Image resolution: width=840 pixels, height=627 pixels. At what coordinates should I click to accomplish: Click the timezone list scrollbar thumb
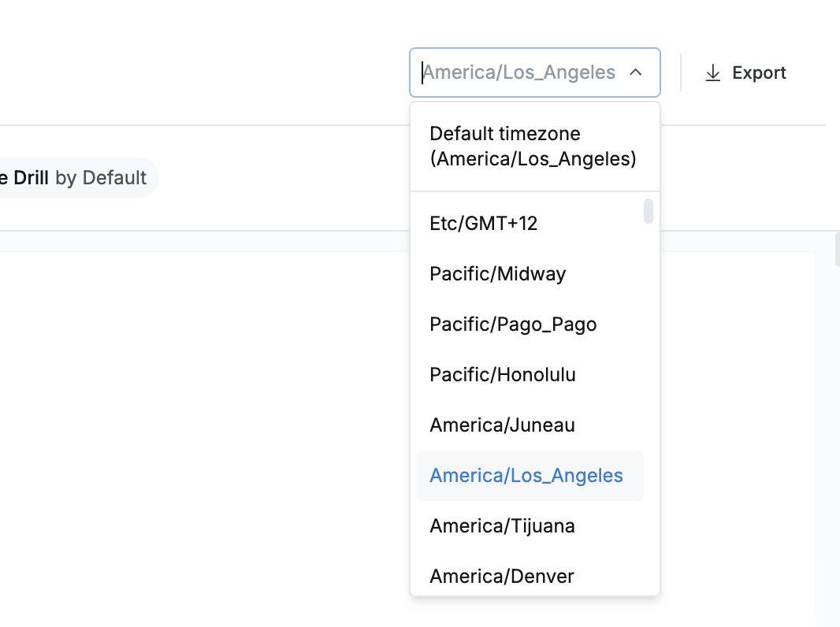point(649,211)
